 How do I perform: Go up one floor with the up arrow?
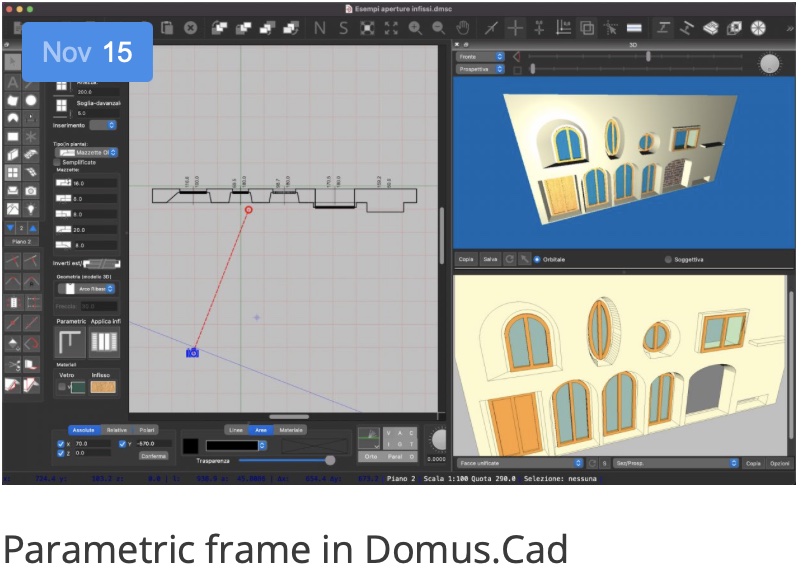coord(33,228)
